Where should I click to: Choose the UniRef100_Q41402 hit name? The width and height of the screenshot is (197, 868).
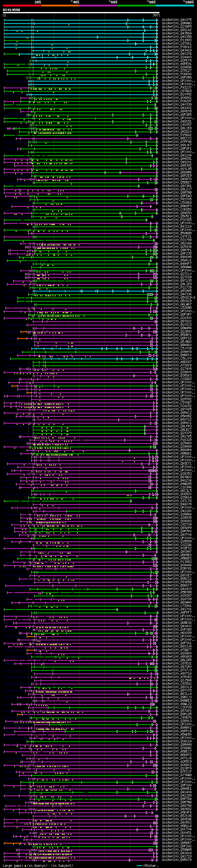click(x=177, y=108)
